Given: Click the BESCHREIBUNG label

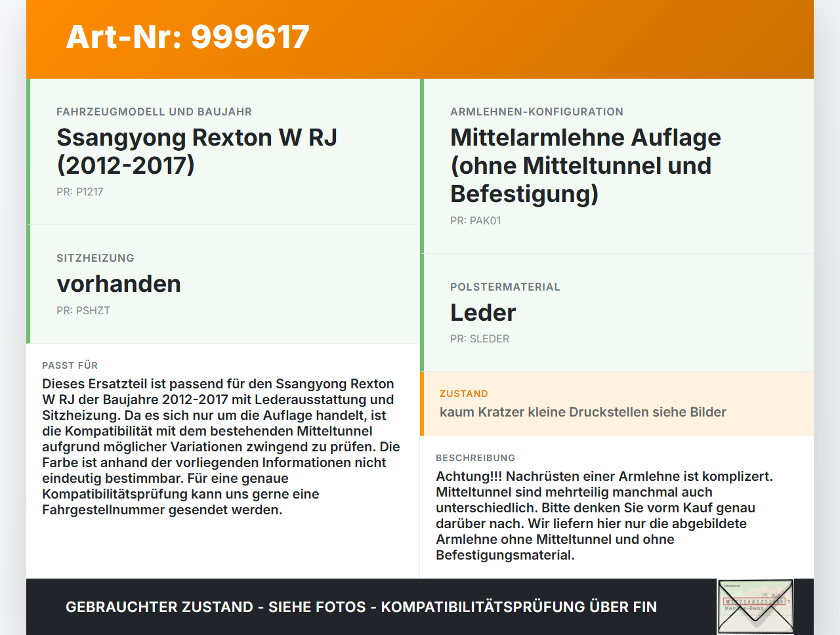Looking at the screenshot, I should point(476,458).
